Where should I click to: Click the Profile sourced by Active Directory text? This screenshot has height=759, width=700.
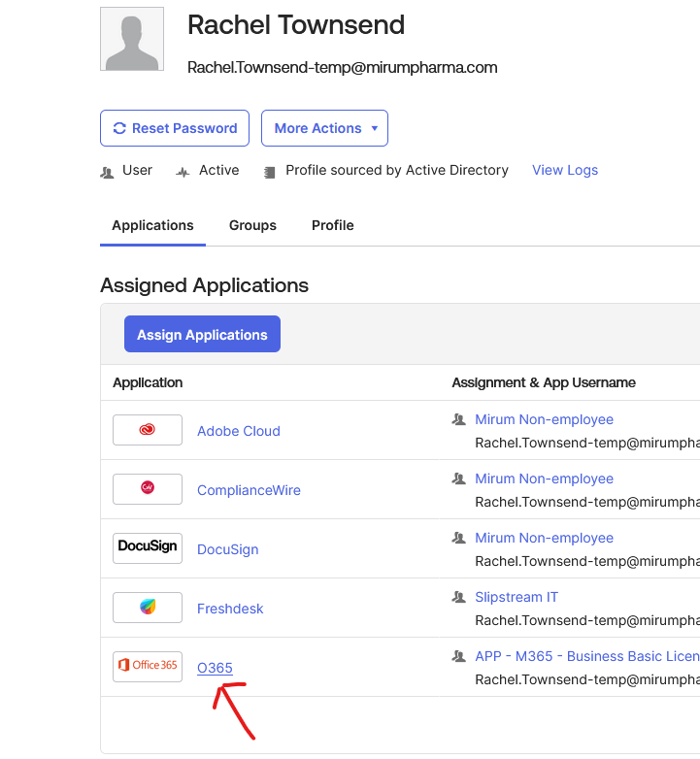(397, 170)
